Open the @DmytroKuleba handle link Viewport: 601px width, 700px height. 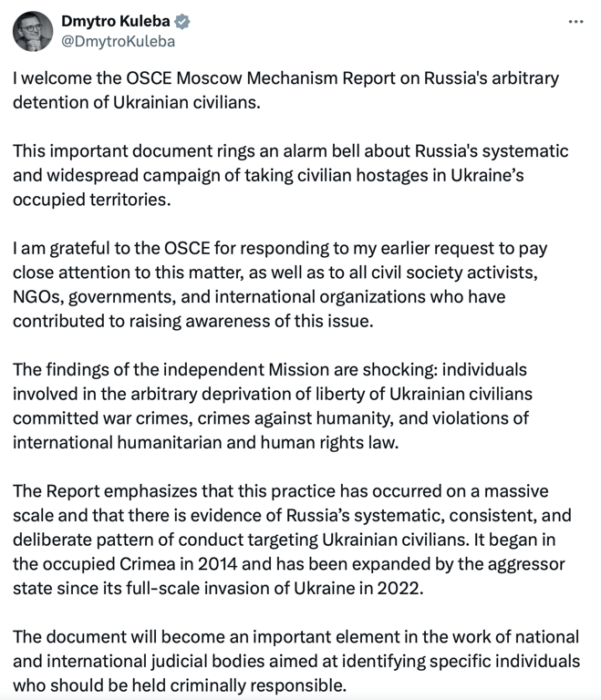tap(118, 41)
